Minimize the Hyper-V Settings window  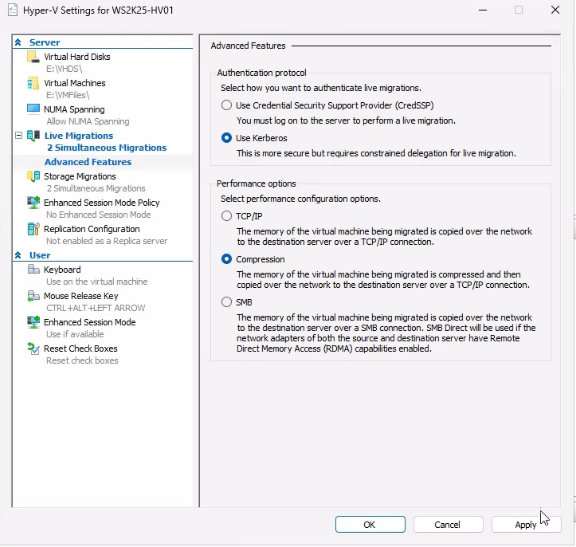coord(483,10)
